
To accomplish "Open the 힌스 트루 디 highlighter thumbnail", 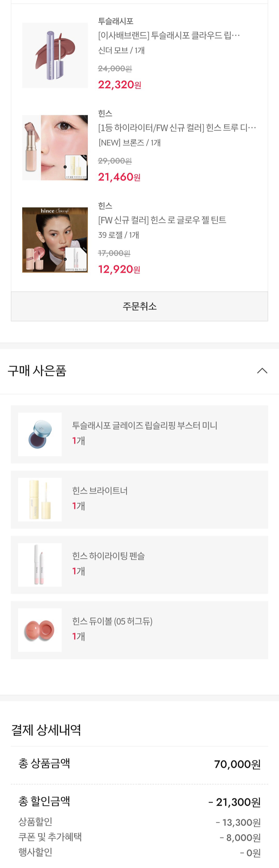I will click(55, 148).
